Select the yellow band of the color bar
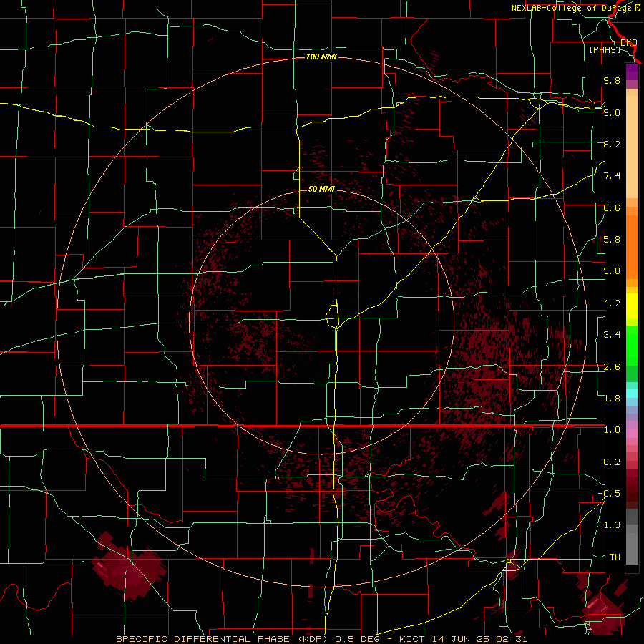 tap(632, 306)
